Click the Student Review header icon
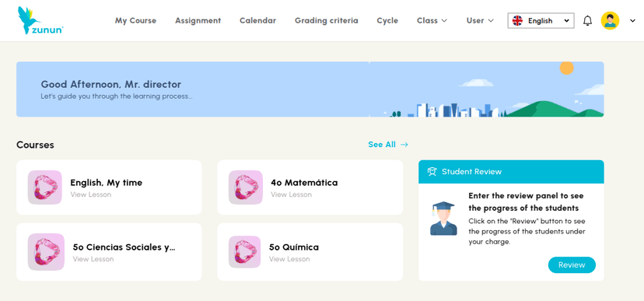The image size is (644, 301). click(x=432, y=172)
